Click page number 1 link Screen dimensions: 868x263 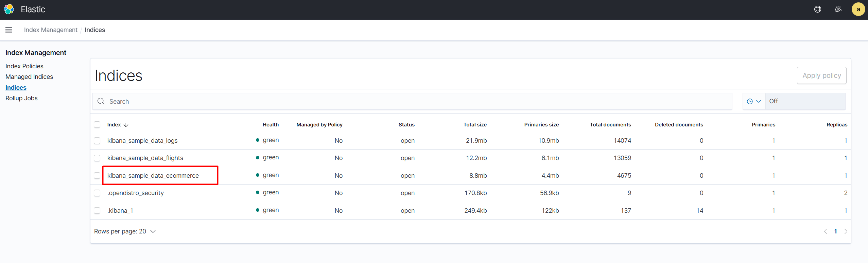[836, 231]
